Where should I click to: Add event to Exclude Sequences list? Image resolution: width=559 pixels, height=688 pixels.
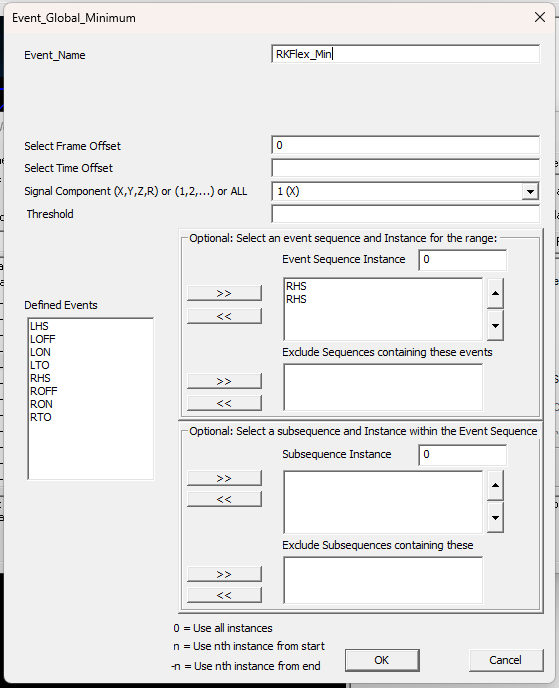(224, 381)
